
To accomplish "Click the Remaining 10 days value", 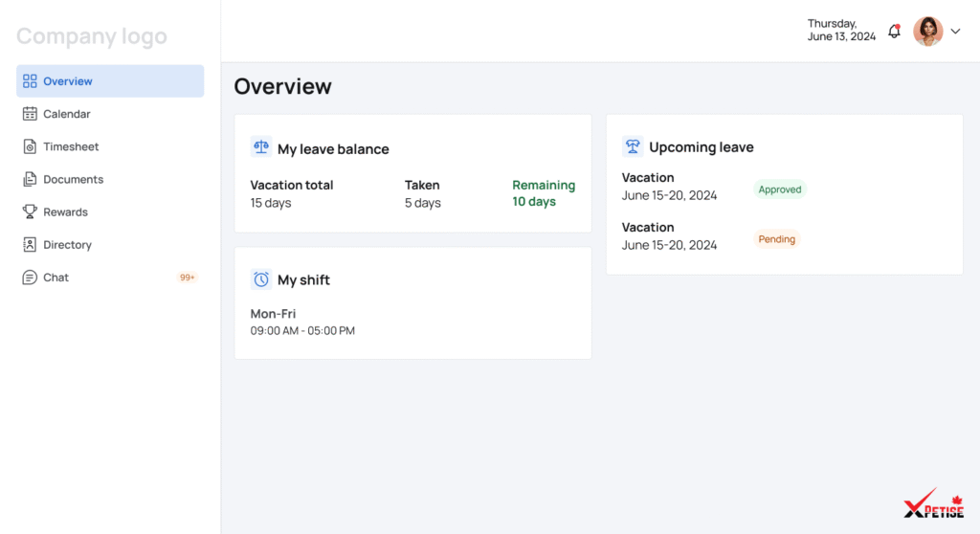I will [x=534, y=202].
